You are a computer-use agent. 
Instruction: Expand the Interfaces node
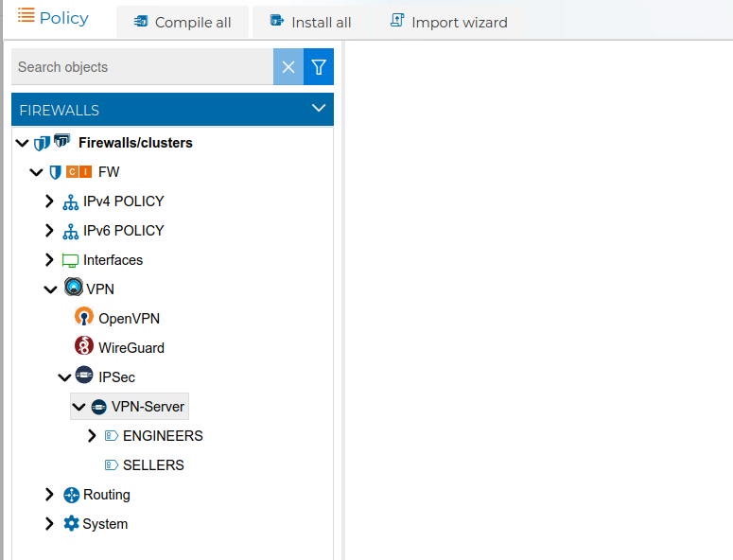49,260
